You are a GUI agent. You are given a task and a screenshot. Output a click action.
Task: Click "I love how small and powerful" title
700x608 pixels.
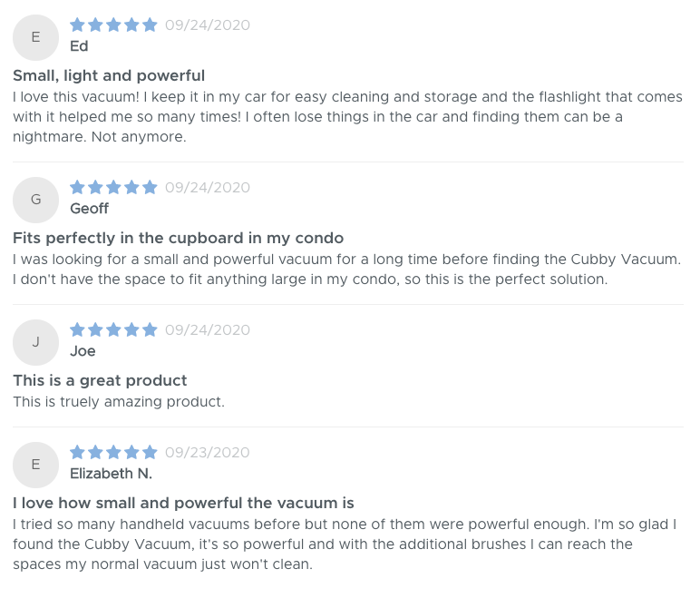(183, 503)
